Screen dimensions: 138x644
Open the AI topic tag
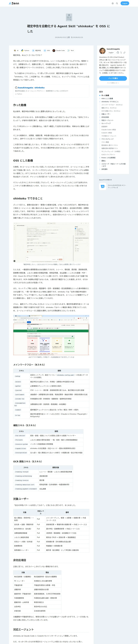tap(16, 50)
